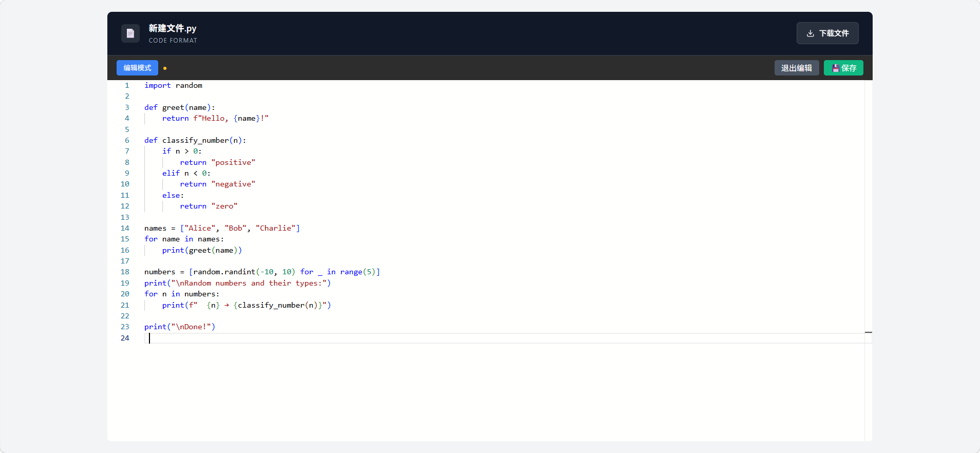Image resolution: width=980 pixels, height=453 pixels.
Task: Place cursor on empty line 24
Action: (x=503, y=338)
